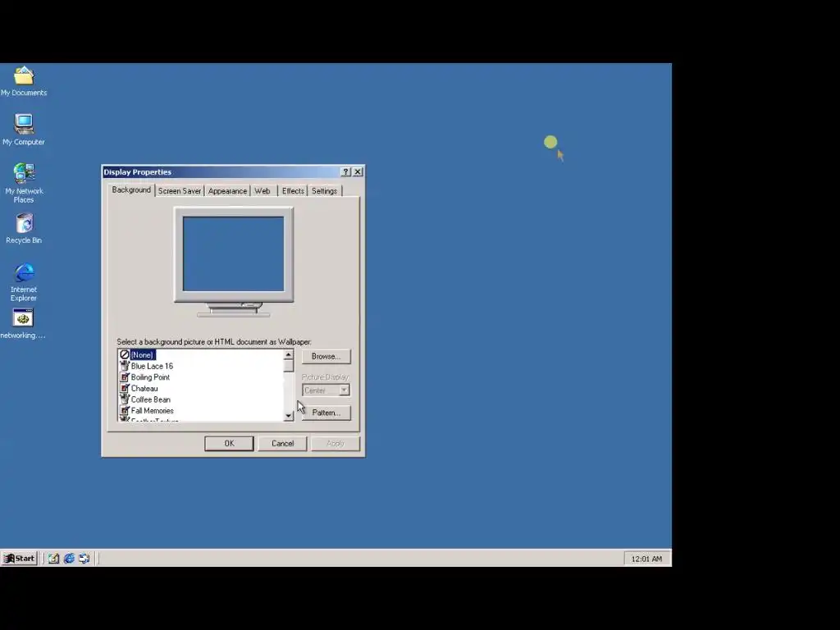Select Boiling Point wallpaper
This screenshot has width=840, height=630.
tap(150, 377)
